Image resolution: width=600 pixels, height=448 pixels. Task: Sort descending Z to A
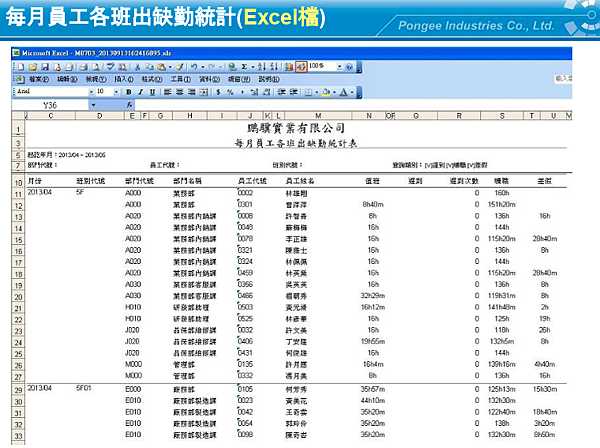pos(274,67)
